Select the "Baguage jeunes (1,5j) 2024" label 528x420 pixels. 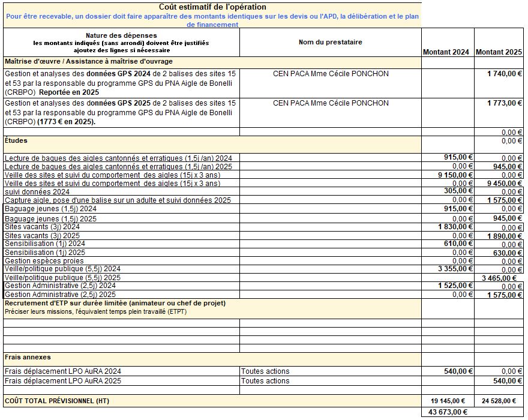50,208
